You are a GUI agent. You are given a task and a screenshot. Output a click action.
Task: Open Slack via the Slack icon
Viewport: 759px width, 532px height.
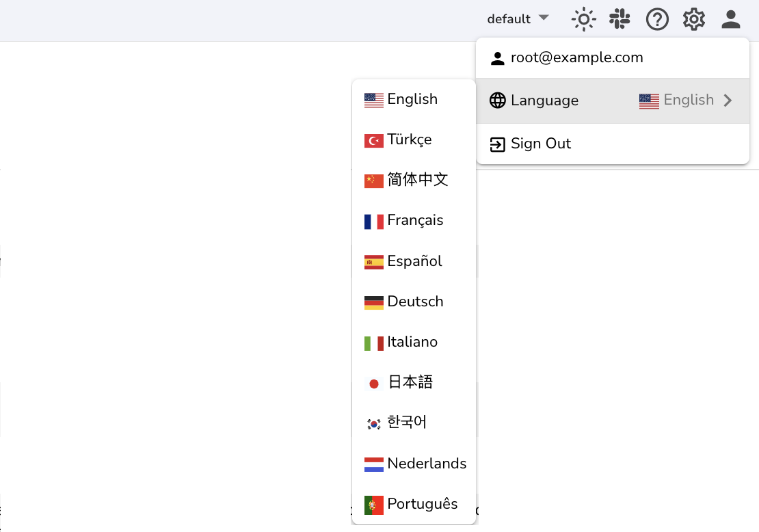click(620, 18)
